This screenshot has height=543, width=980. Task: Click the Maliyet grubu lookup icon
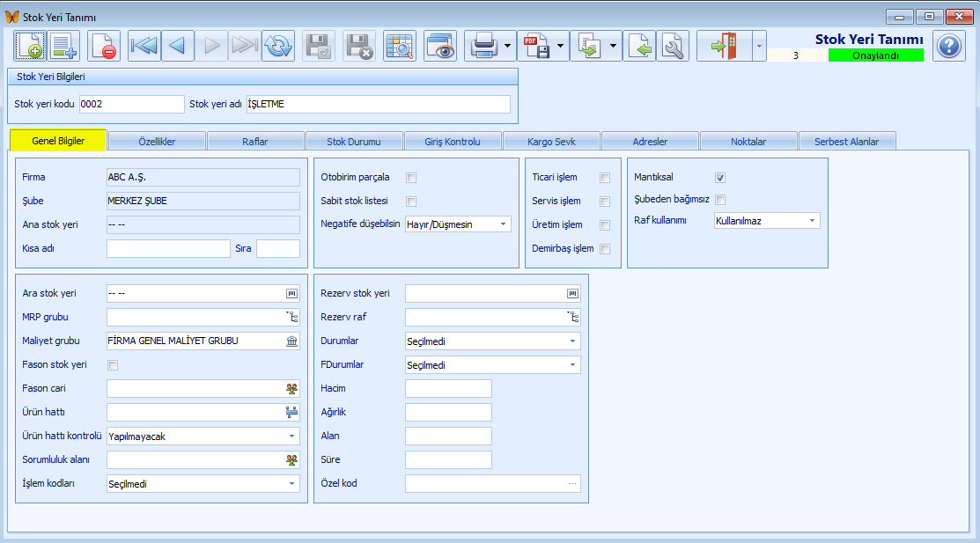[x=291, y=341]
